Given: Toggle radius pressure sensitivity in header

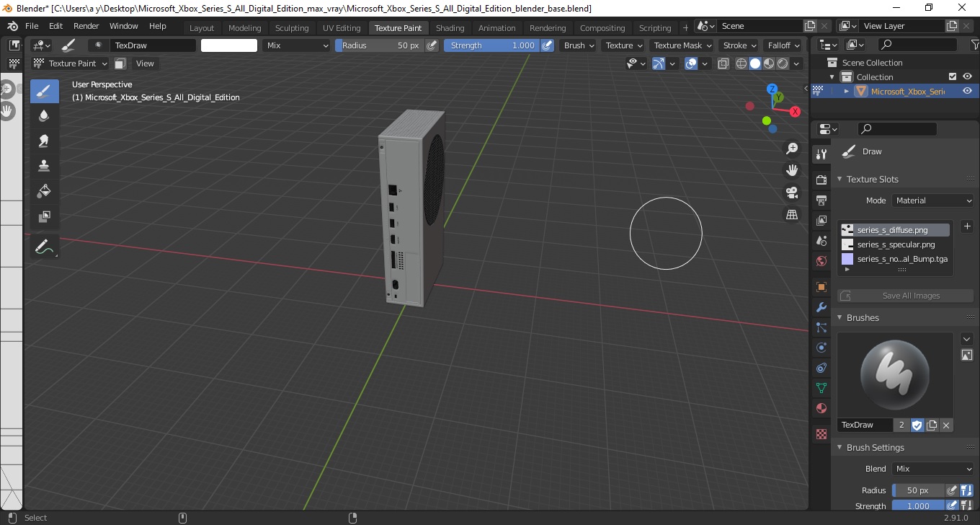Looking at the screenshot, I should pyautogui.click(x=432, y=45).
